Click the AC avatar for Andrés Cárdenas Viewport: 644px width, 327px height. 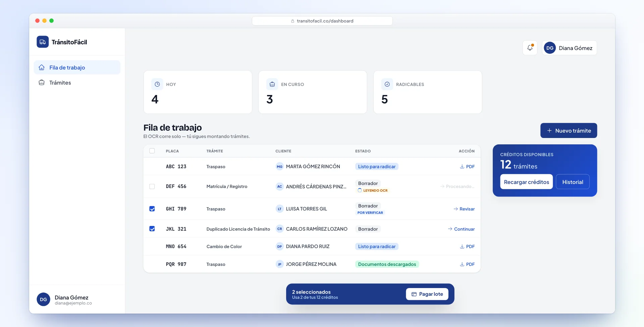coord(280,186)
